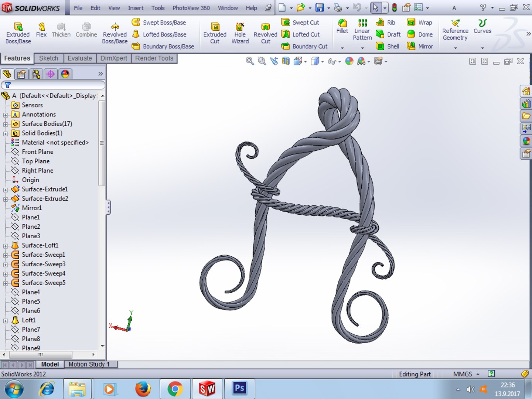Screen dimensions: 532x399
Task: Launch Google Chrome from the taskbar
Action: tap(175, 389)
